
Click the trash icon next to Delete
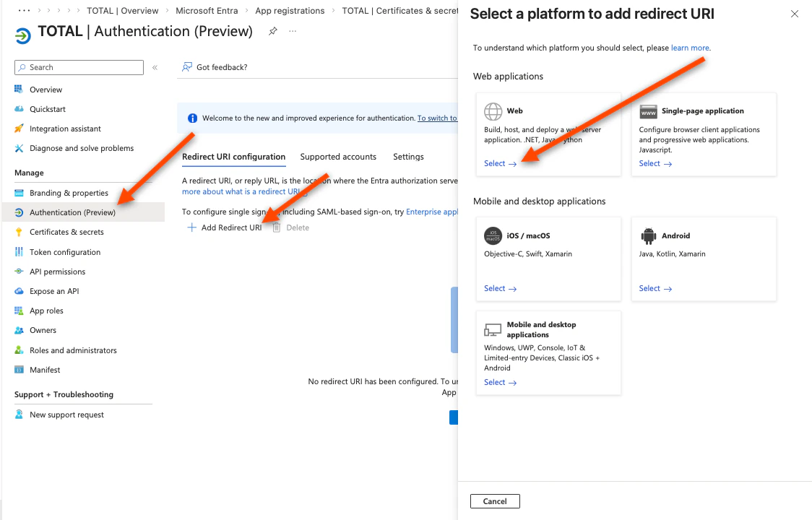277,227
